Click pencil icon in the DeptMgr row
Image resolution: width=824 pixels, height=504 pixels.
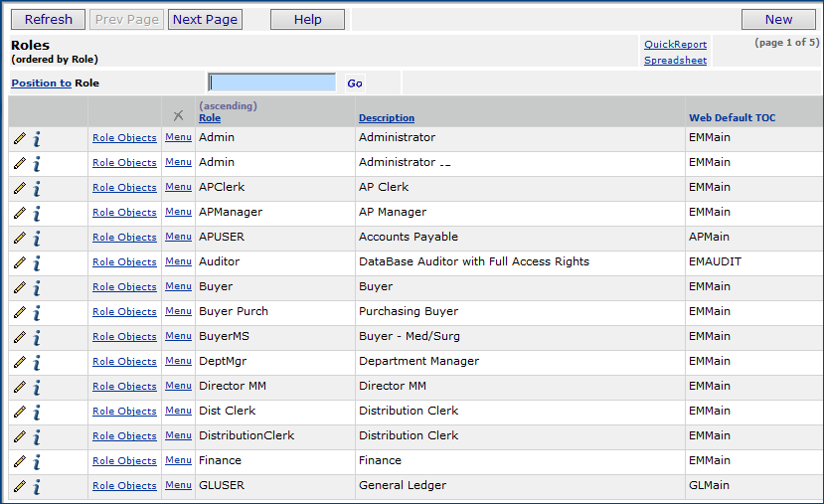tap(20, 362)
